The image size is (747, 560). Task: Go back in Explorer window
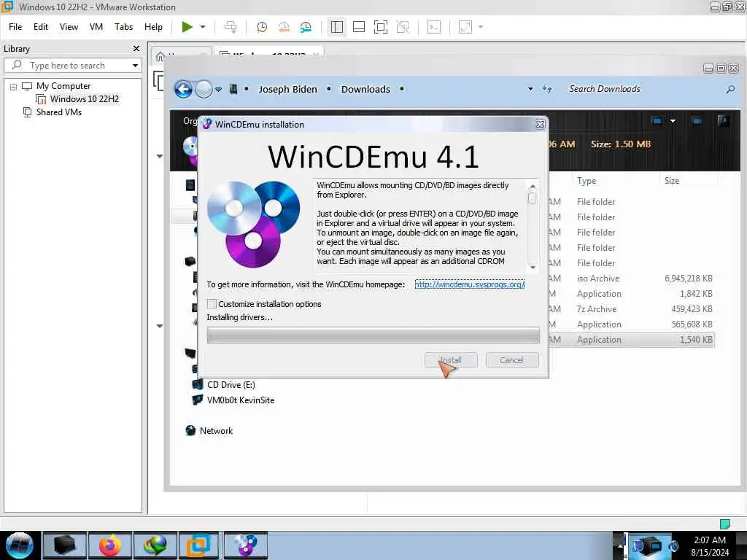(183, 89)
